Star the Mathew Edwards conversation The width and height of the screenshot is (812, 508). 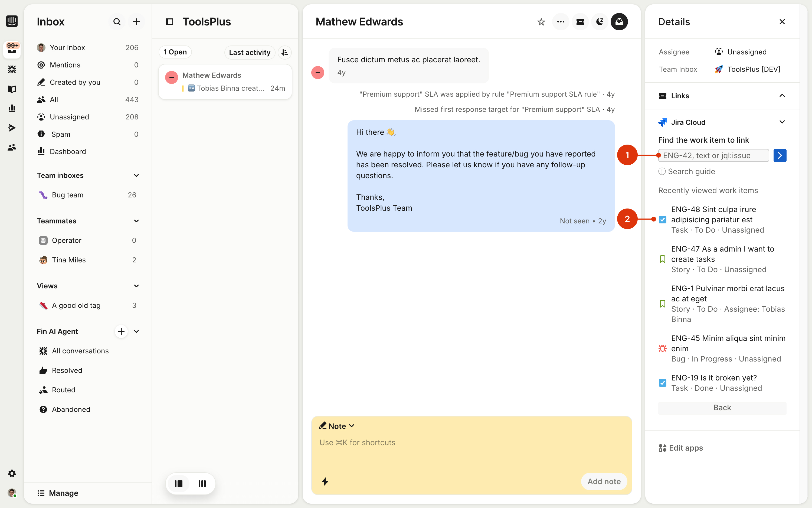(x=541, y=22)
